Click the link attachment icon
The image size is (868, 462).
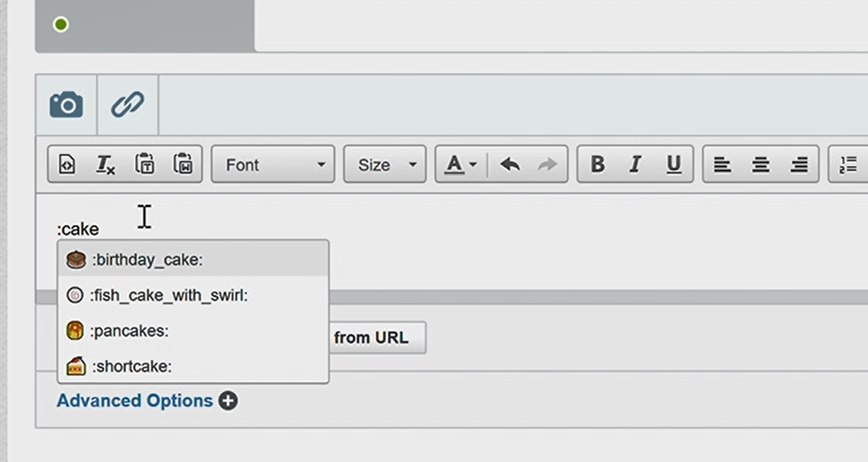tap(127, 105)
